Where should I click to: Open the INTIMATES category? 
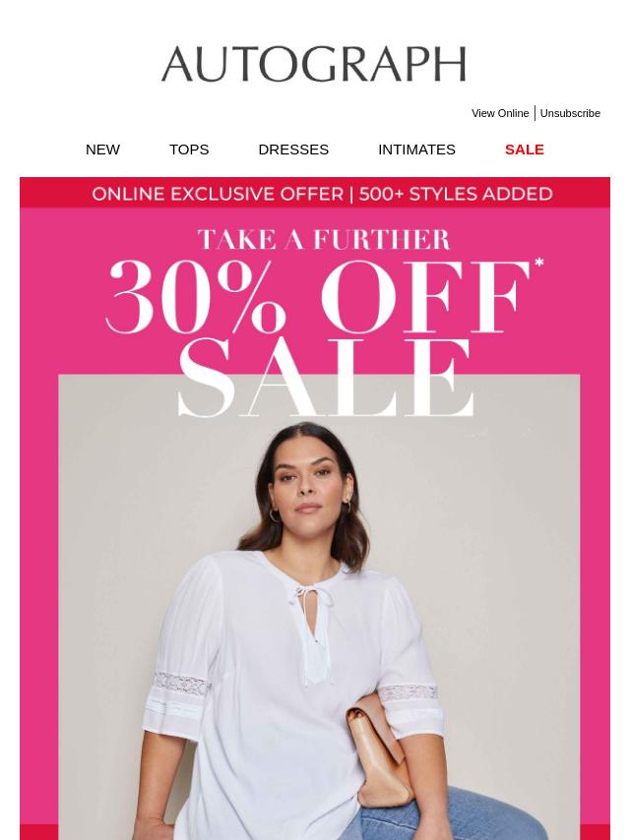point(416,150)
